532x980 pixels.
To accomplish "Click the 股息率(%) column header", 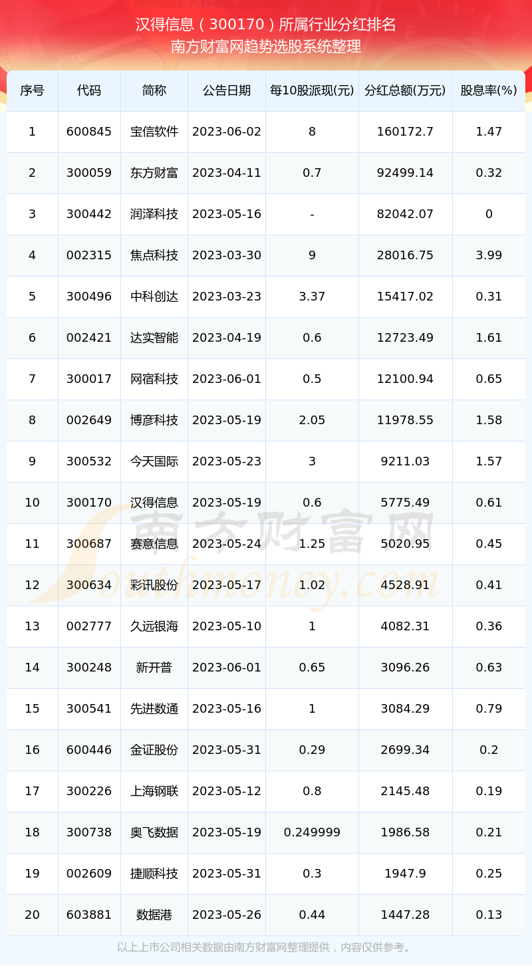I will 489,90.
